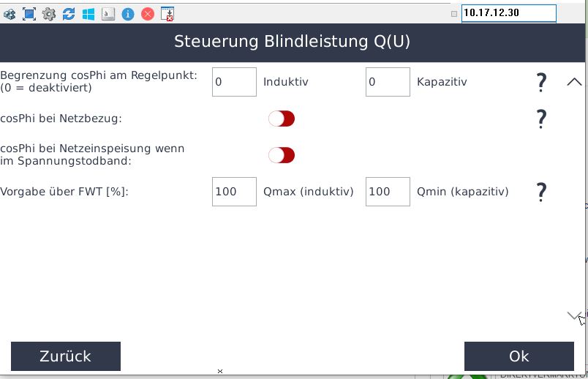Show connection info with blue icon
Image resolution: width=588 pixels, height=379 pixels.
point(128,13)
